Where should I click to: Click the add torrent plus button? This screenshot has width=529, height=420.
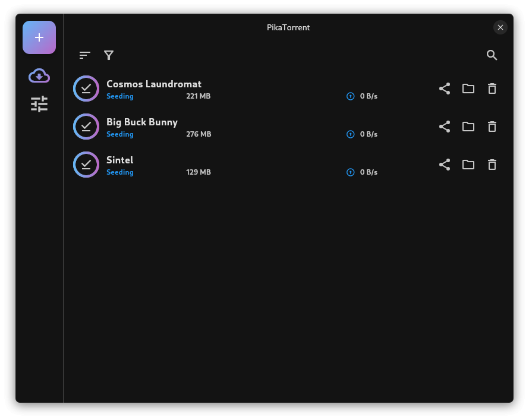point(39,37)
